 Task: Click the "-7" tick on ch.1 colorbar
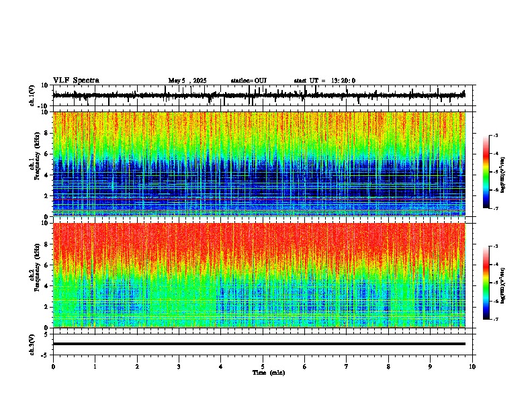click(496, 208)
